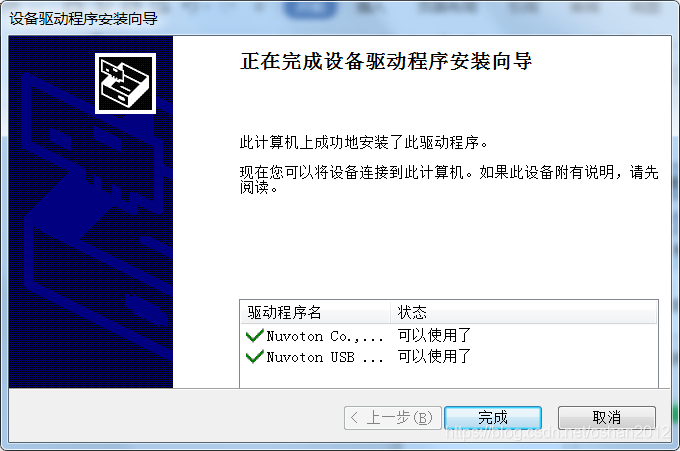Screen dimensions: 680x451
Task: Sort by 驱动程序名 column header
Action: [315, 312]
